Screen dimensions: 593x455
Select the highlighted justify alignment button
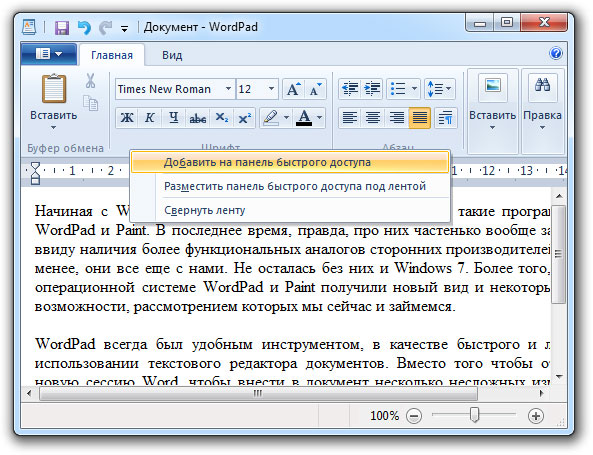tap(420, 118)
